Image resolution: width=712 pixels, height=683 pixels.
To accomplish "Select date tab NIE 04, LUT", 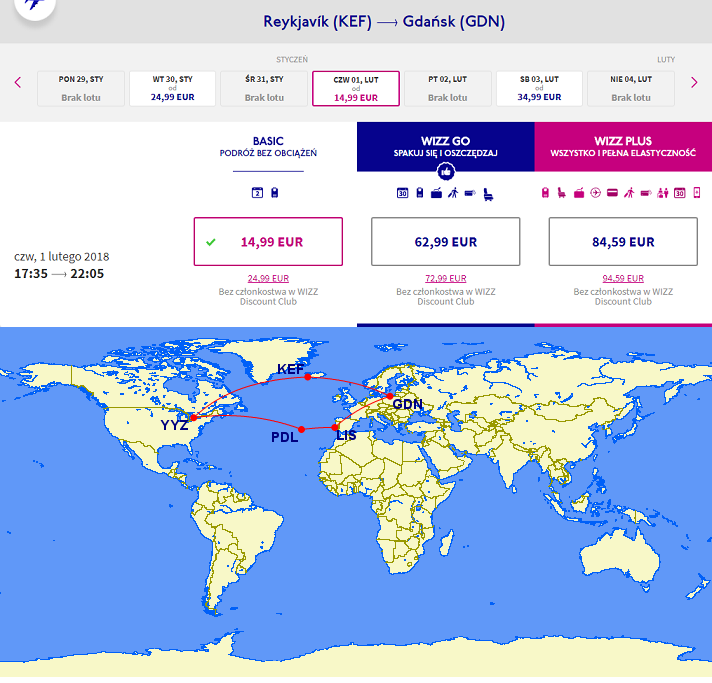I will pos(631,89).
